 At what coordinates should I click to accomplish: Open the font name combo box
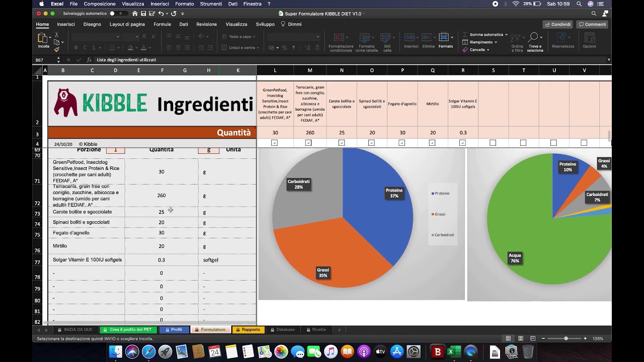click(x=96, y=37)
